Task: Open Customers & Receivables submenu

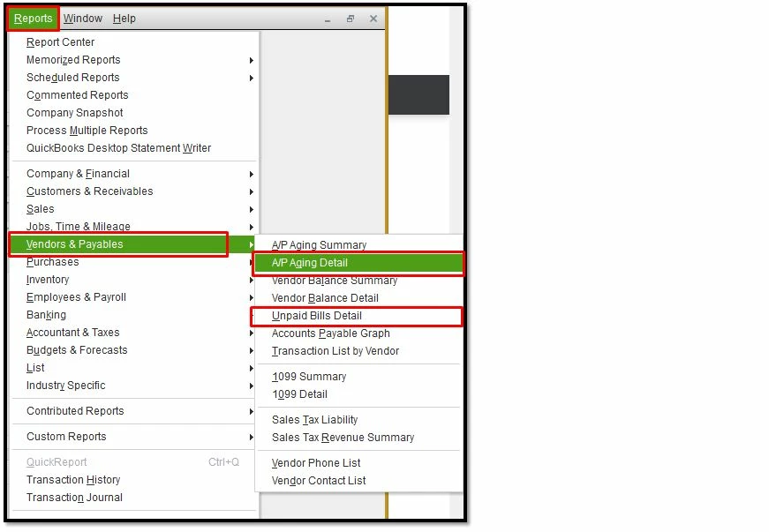Action: (x=134, y=191)
